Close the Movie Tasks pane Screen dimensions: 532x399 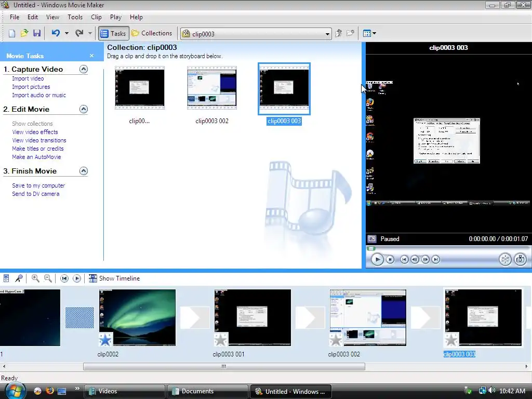91,56
